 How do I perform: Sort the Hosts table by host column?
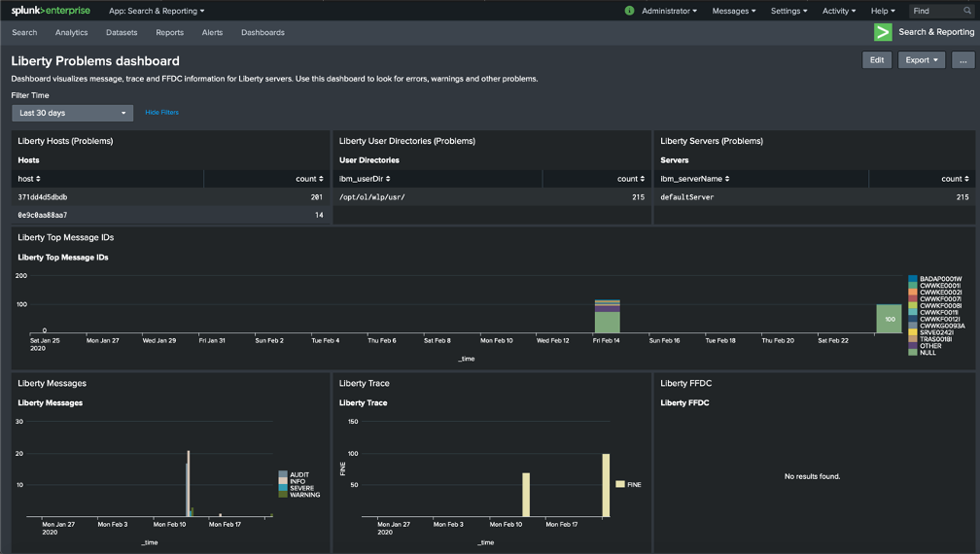(x=29, y=179)
